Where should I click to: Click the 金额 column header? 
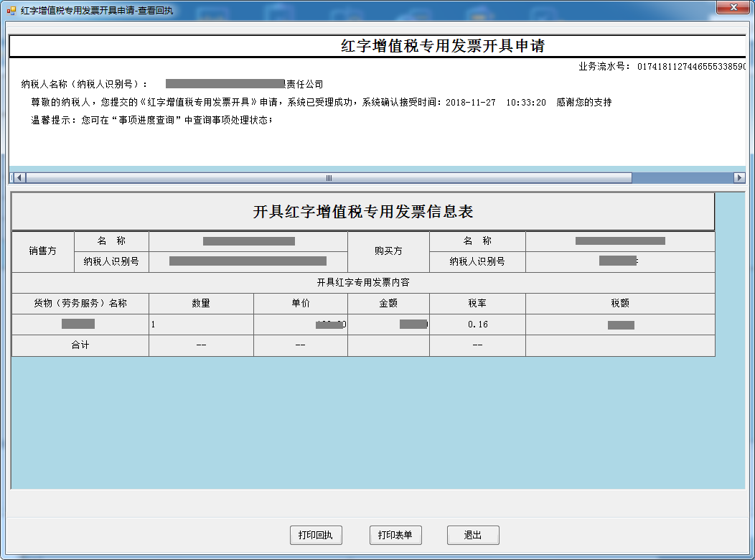pyautogui.click(x=388, y=304)
